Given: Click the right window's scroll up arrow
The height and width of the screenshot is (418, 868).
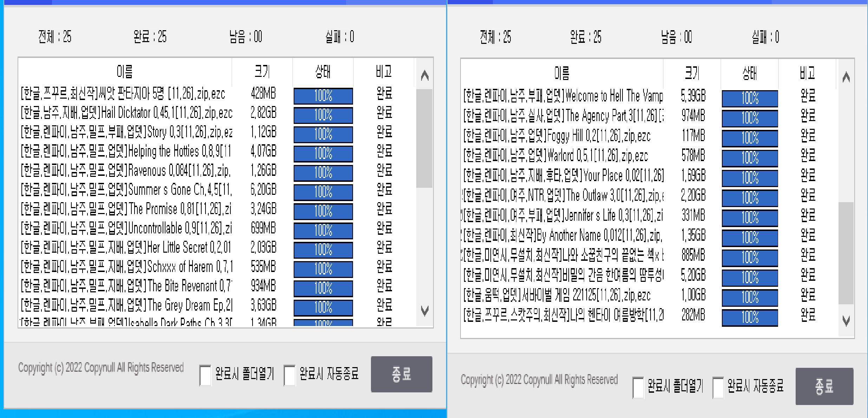Looking at the screenshot, I should 846,77.
